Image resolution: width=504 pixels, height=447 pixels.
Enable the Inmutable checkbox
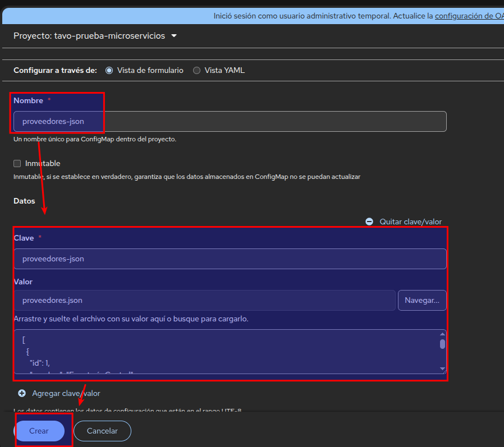tap(17, 163)
